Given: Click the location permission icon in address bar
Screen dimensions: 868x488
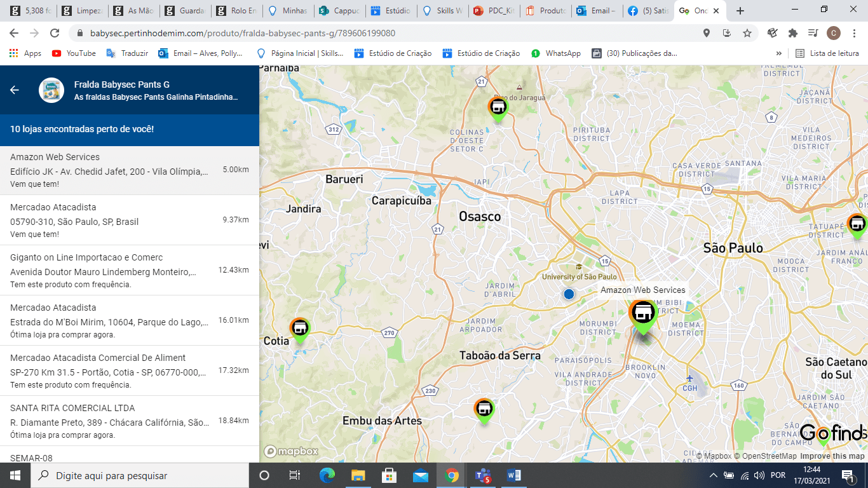Looking at the screenshot, I should [x=707, y=33].
